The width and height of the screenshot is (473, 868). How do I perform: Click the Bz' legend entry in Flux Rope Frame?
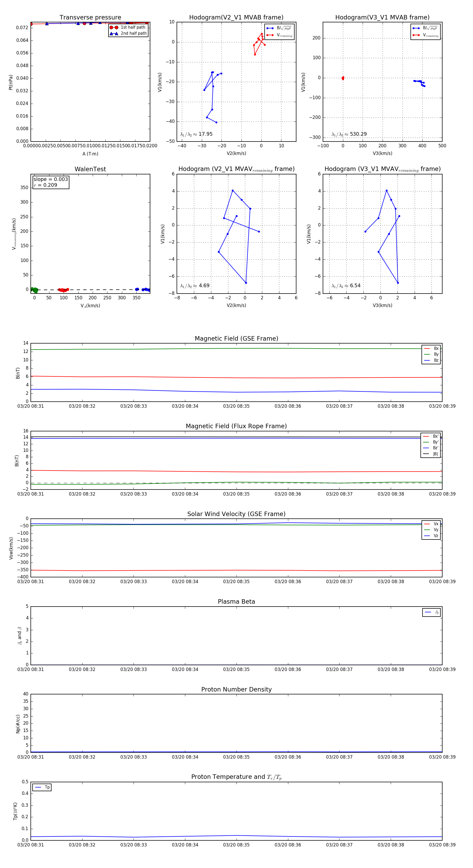431,448
